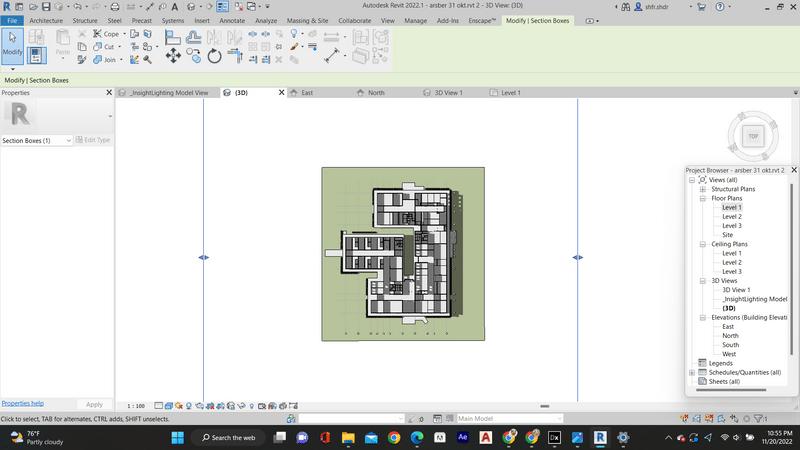Open the Main Model design options dropdown
This screenshot has height=450, width=800.
(x=558, y=419)
